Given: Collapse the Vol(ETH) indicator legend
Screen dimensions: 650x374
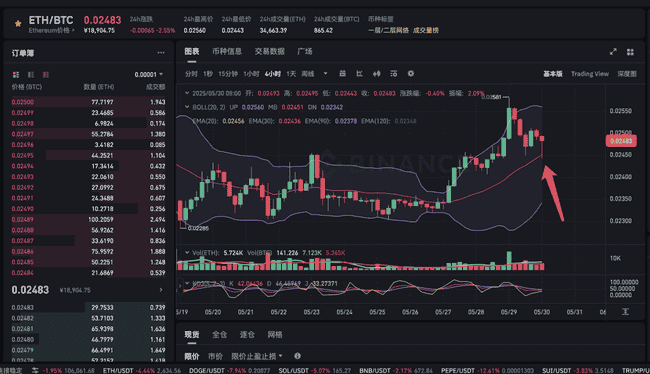Looking at the screenshot, I should pyautogui.click(x=187, y=253).
